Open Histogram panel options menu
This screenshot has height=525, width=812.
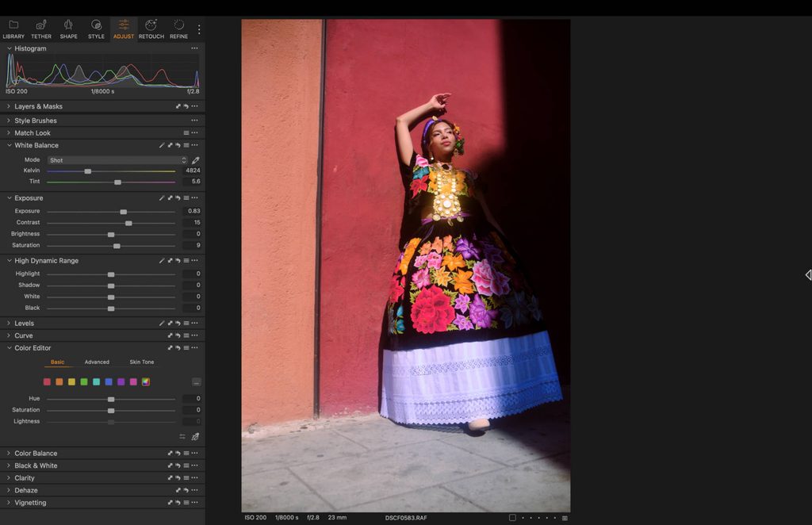coord(194,48)
